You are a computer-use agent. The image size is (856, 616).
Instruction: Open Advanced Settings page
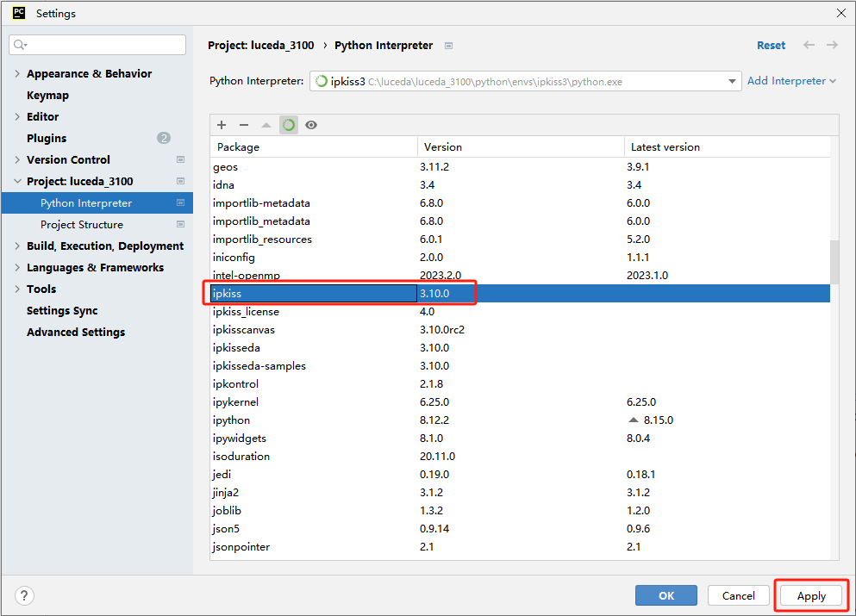tap(76, 332)
